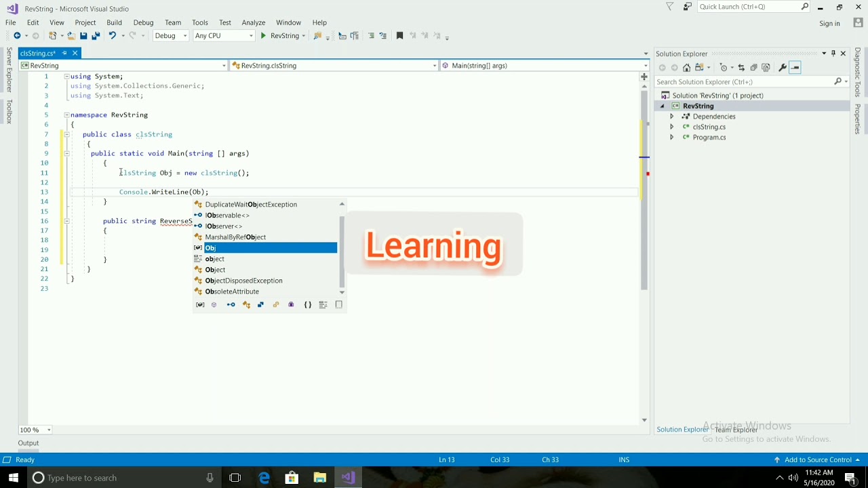This screenshot has width=868, height=488.
Task: Open the Solution Explorer Home icon
Action: [x=687, y=68]
